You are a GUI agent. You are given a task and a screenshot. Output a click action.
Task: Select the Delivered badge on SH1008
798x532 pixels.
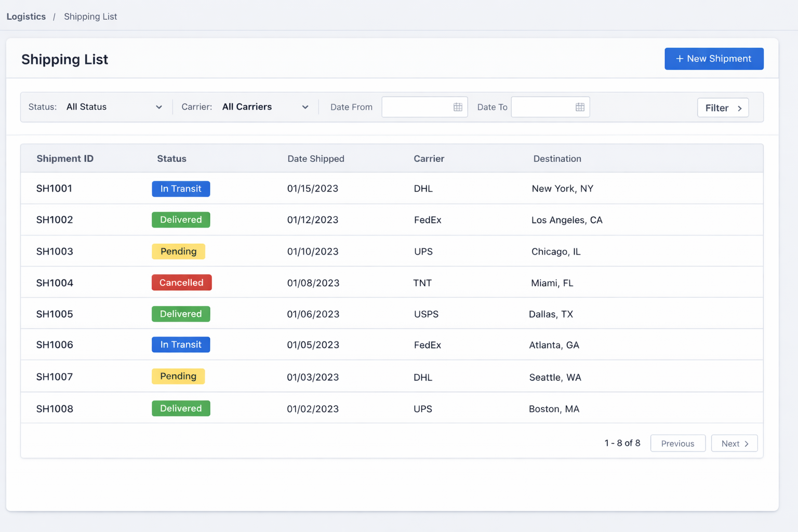[181, 408]
